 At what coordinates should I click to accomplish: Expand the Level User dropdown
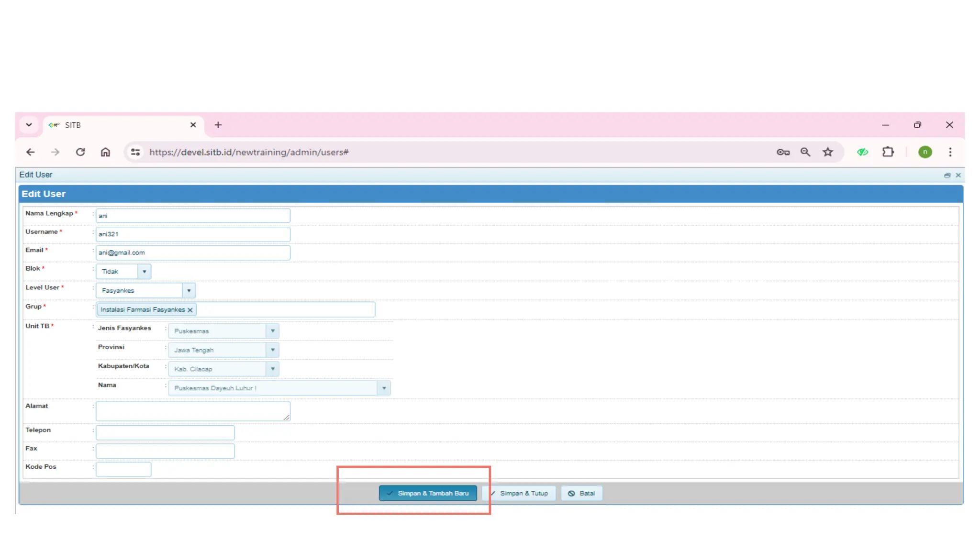pyautogui.click(x=189, y=291)
